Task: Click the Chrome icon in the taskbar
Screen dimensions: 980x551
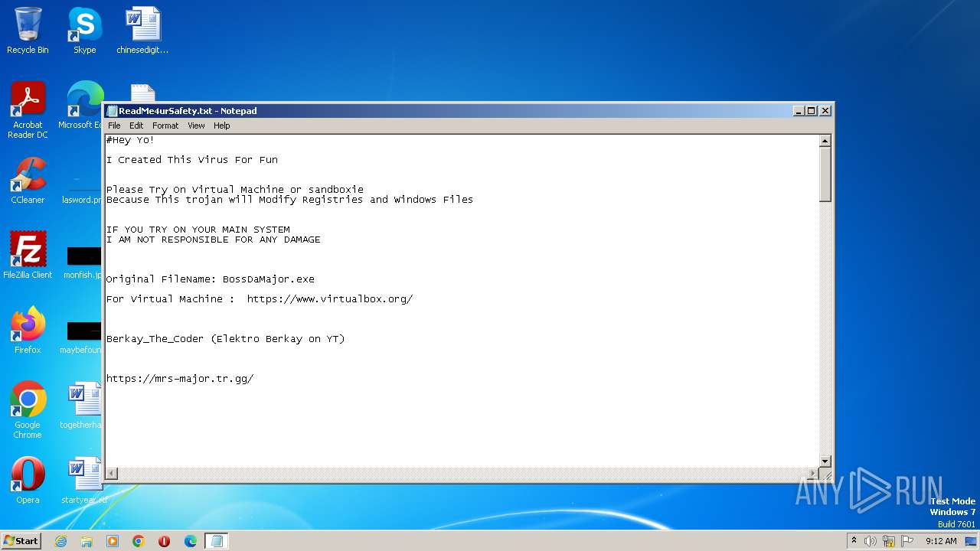Action: 139,541
